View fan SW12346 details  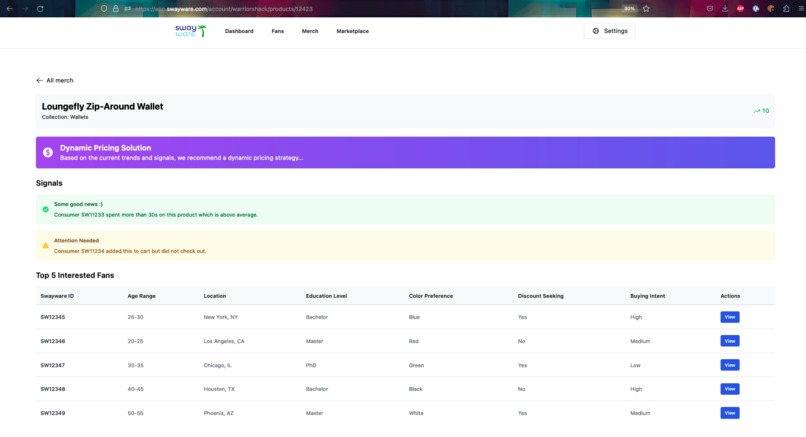coord(730,341)
